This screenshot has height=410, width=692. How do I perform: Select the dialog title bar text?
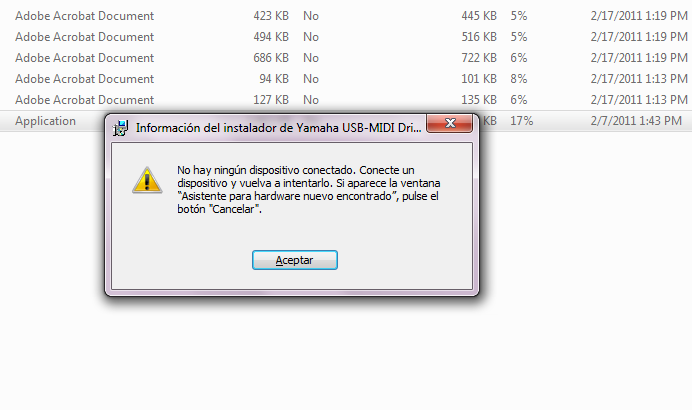278,128
